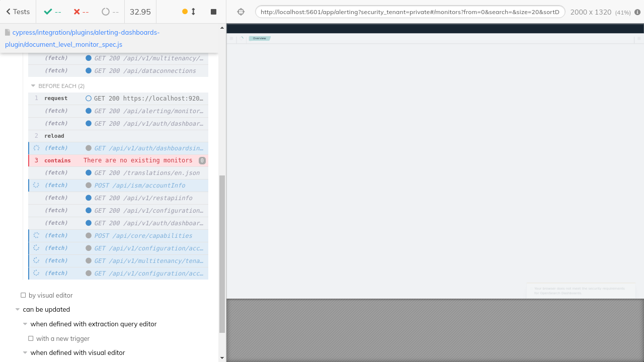This screenshot has height=362, width=644.
Task: Click the failed tests red X counter
Action: (81, 12)
